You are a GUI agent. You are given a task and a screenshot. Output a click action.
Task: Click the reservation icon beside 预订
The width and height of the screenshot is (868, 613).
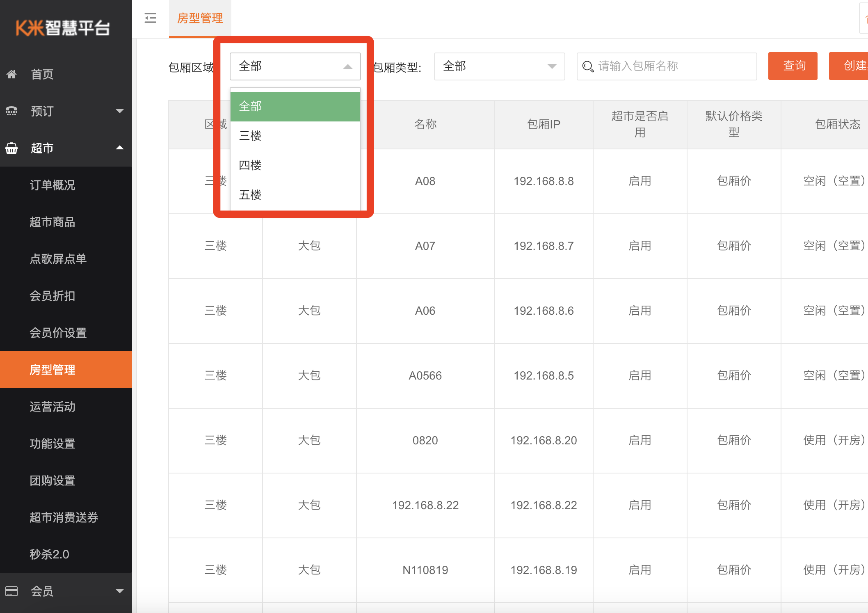click(11, 111)
